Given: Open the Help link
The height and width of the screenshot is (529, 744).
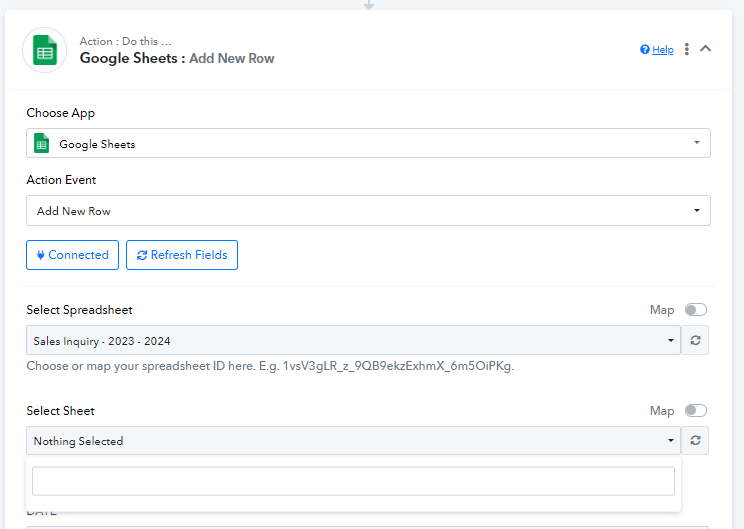Looking at the screenshot, I should (662, 49).
